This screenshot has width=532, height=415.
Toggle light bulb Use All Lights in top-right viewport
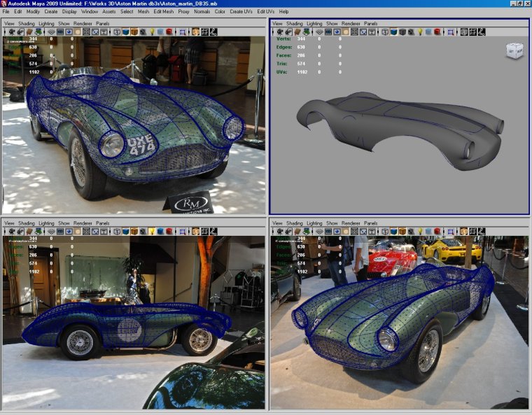(x=420, y=32)
